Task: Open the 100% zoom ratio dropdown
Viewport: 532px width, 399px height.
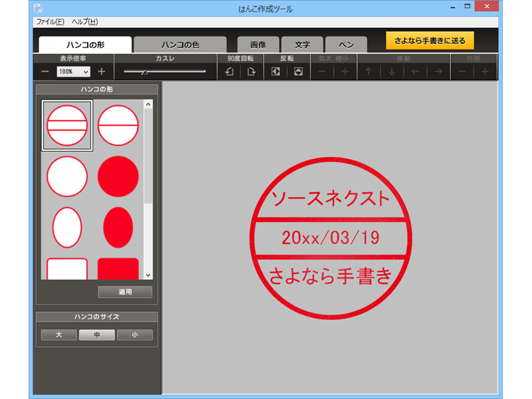Action: pos(74,72)
